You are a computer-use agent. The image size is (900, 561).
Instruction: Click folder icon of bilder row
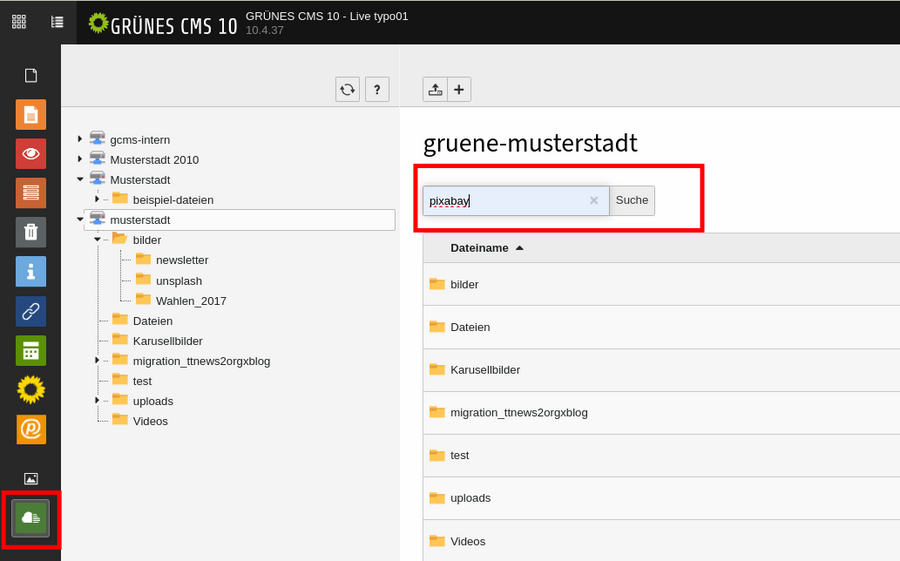(437, 284)
